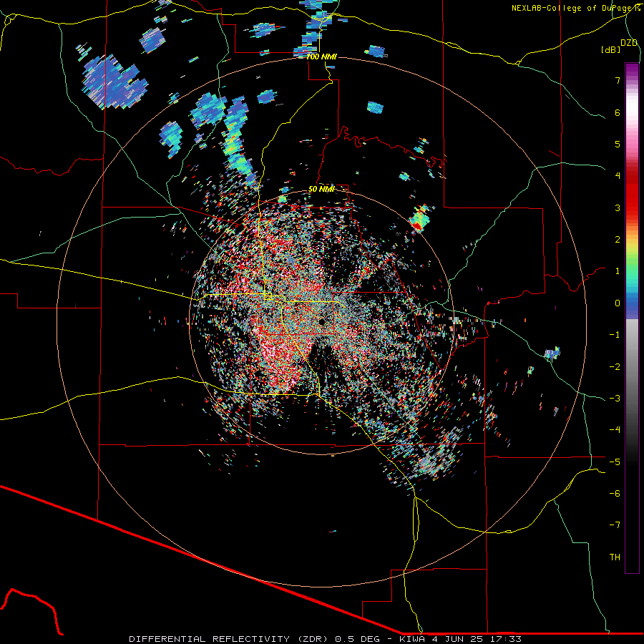
Task: Click the 0.5 DEG elevation text
Action: coord(358,639)
